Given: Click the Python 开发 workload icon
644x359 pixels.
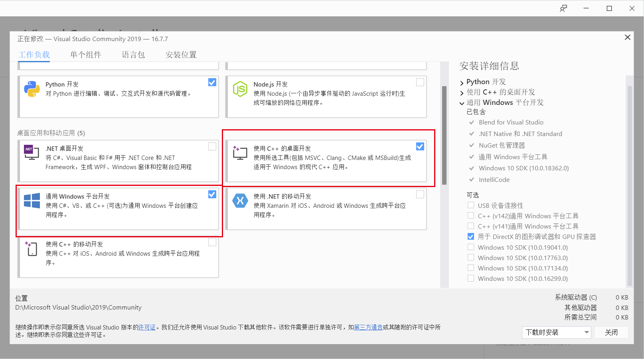Looking at the screenshot, I should tap(32, 89).
